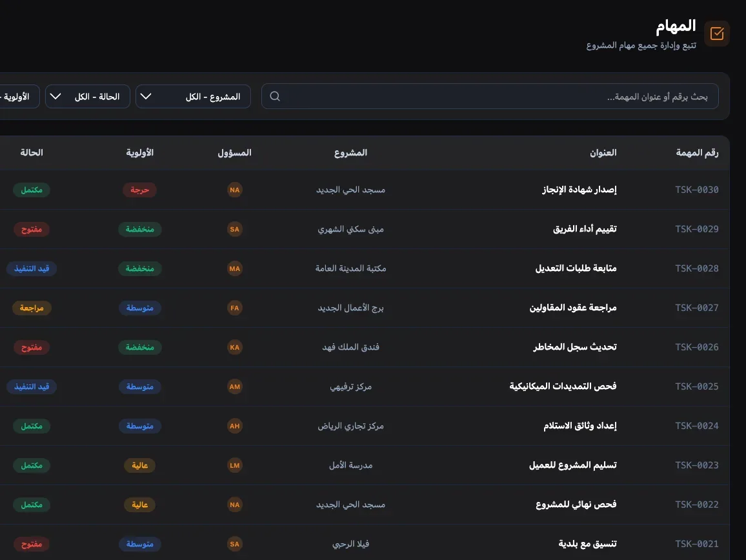The width and height of the screenshot is (746, 560).
Task: Click قيد التنفيذ status badge in TSK-0025 row
Action: (x=32, y=386)
